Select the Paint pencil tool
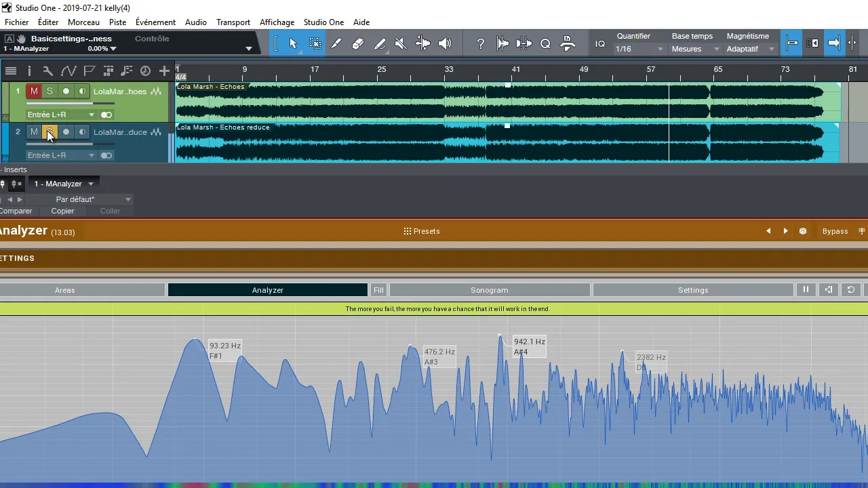 click(x=380, y=43)
